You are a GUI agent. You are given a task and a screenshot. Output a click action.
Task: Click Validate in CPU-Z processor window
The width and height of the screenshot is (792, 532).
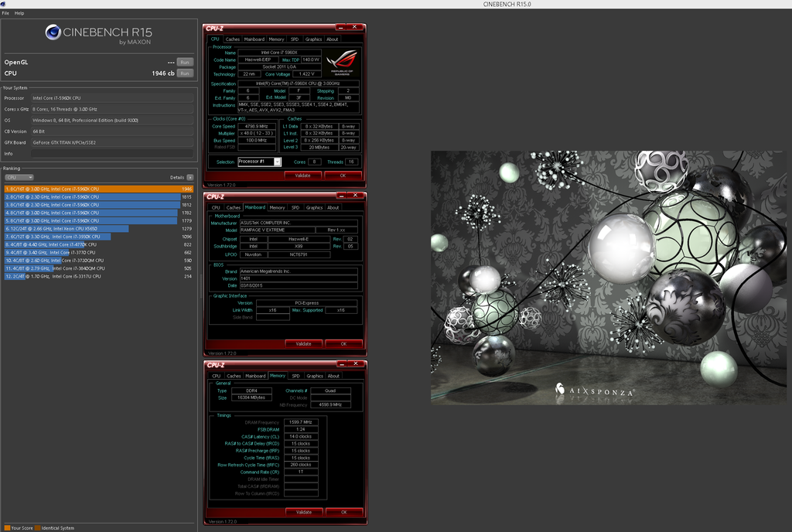302,176
